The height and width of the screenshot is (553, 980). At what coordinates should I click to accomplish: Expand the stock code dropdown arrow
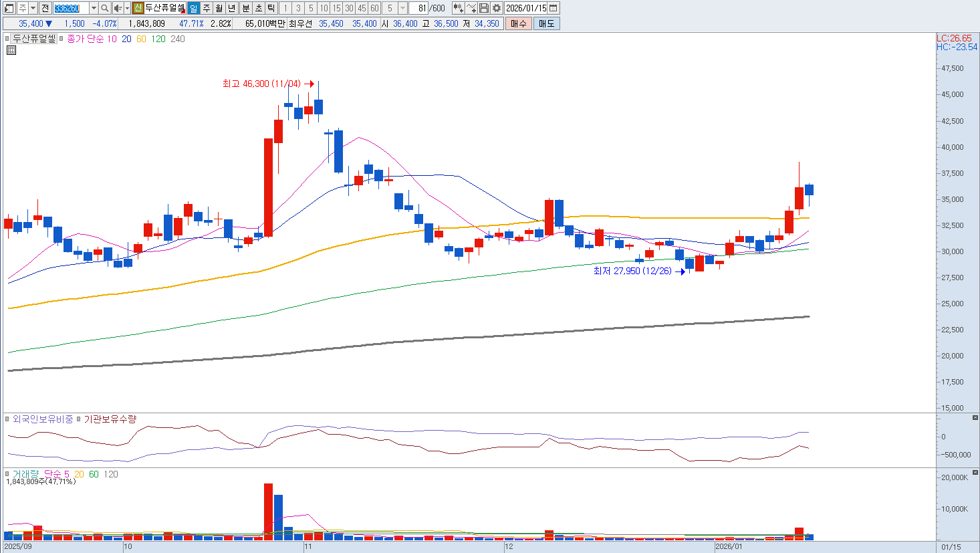[x=94, y=8]
